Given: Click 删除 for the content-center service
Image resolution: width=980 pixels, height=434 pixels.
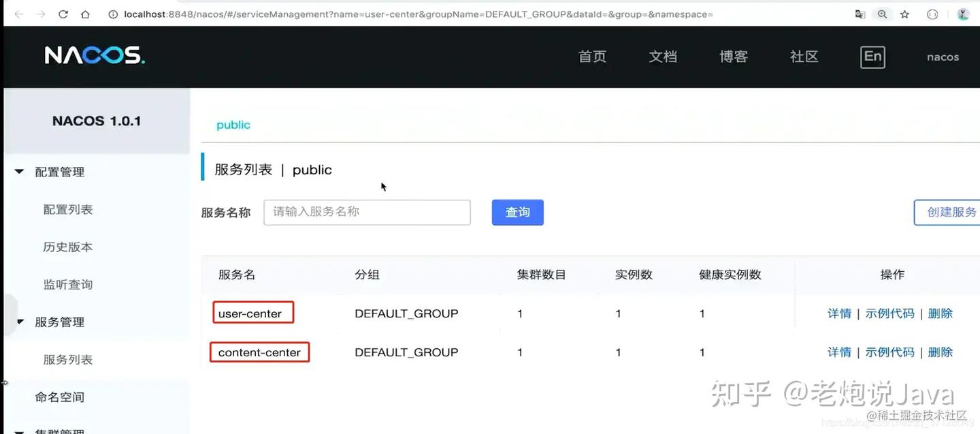Looking at the screenshot, I should [940, 352].
